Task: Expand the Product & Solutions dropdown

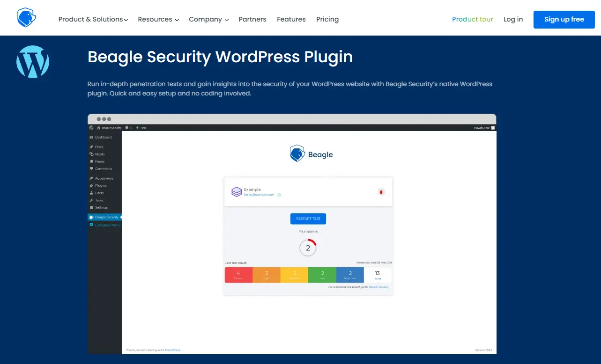Action: click(x=93, y=19)
